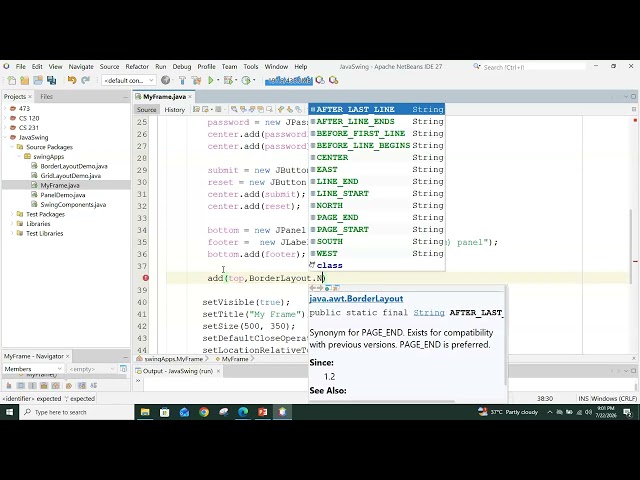Open the Tools menu

click(x=251, y=67)
